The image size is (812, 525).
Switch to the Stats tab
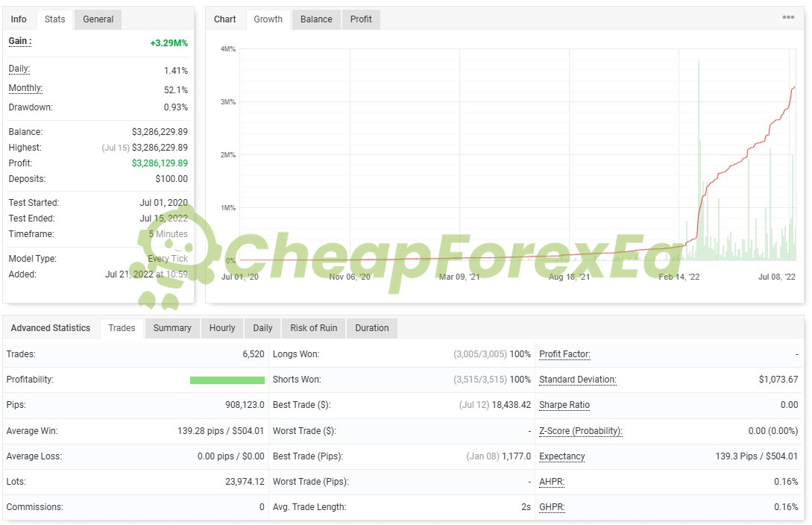click(54, 19)
